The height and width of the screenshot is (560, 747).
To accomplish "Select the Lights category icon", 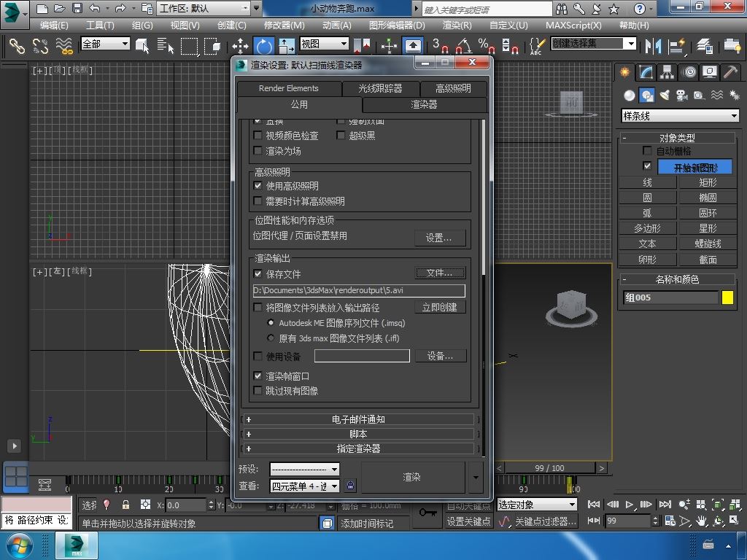I will pyautogui.click(x=665, y=96).
